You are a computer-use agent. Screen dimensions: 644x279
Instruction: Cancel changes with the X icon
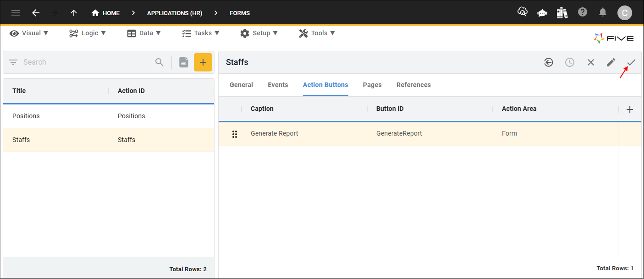[591, 62]
